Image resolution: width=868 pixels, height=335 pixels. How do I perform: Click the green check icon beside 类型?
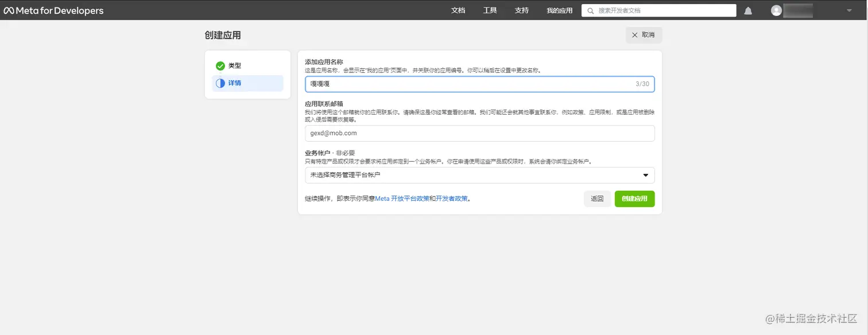221,65
